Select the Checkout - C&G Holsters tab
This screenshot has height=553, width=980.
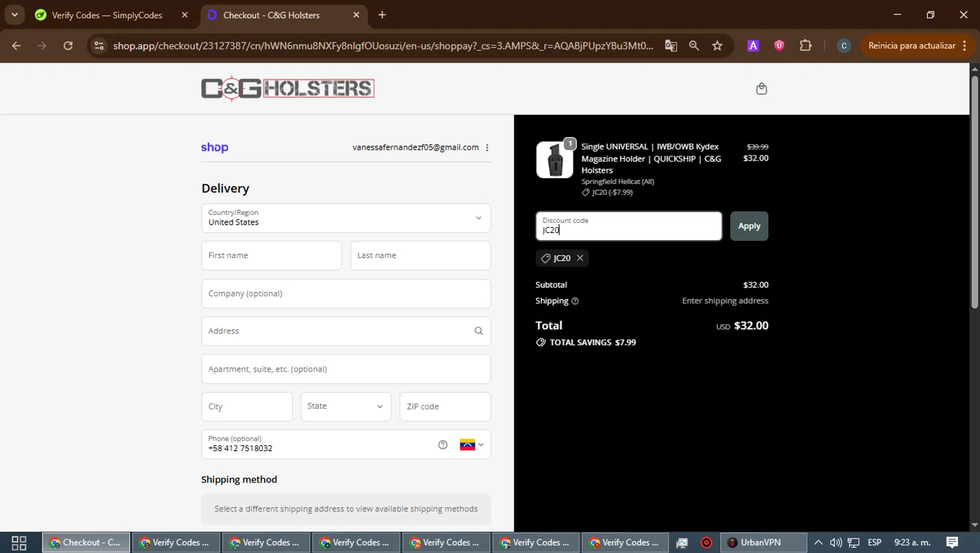272,15
